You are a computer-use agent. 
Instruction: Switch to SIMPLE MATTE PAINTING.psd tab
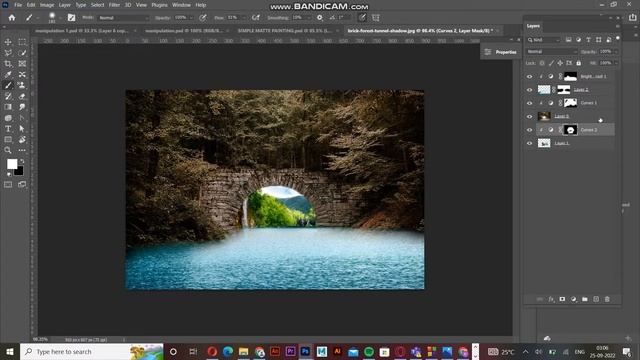(x=284, y=31)
